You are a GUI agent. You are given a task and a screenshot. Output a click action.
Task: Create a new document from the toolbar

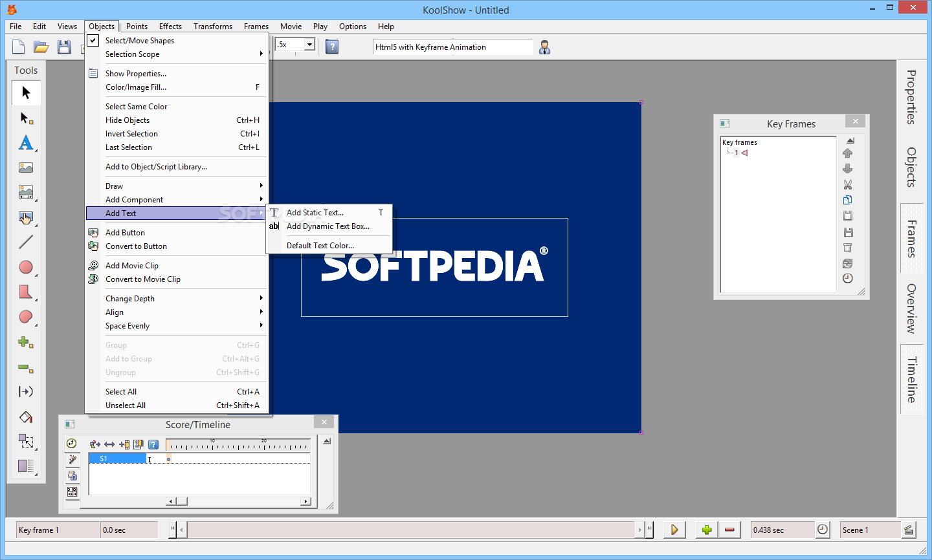click(19, 47)
